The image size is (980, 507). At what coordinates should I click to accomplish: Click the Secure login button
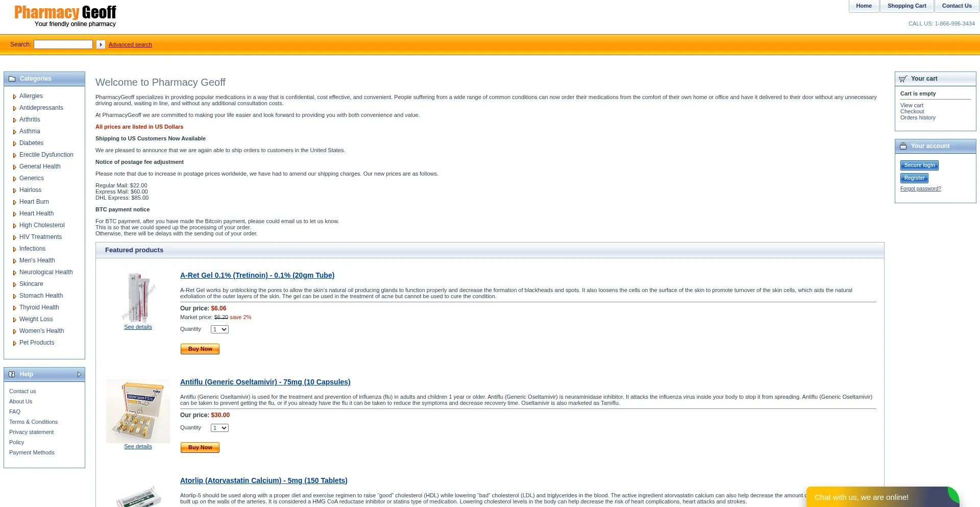pyautogui.click(x=919, y=165)
